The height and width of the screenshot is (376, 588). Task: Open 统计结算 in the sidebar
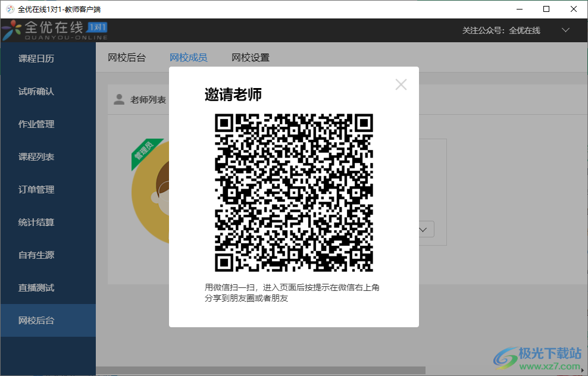[x=36, y=222]
